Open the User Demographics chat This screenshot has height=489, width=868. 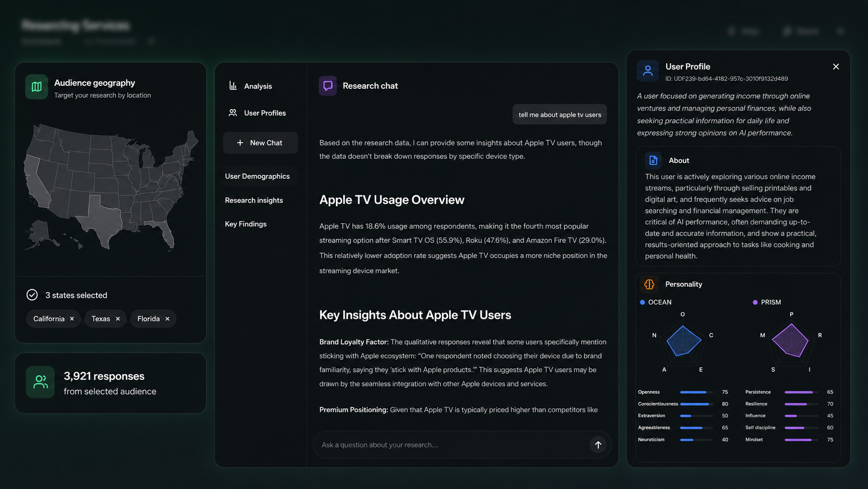coord(257,176)
